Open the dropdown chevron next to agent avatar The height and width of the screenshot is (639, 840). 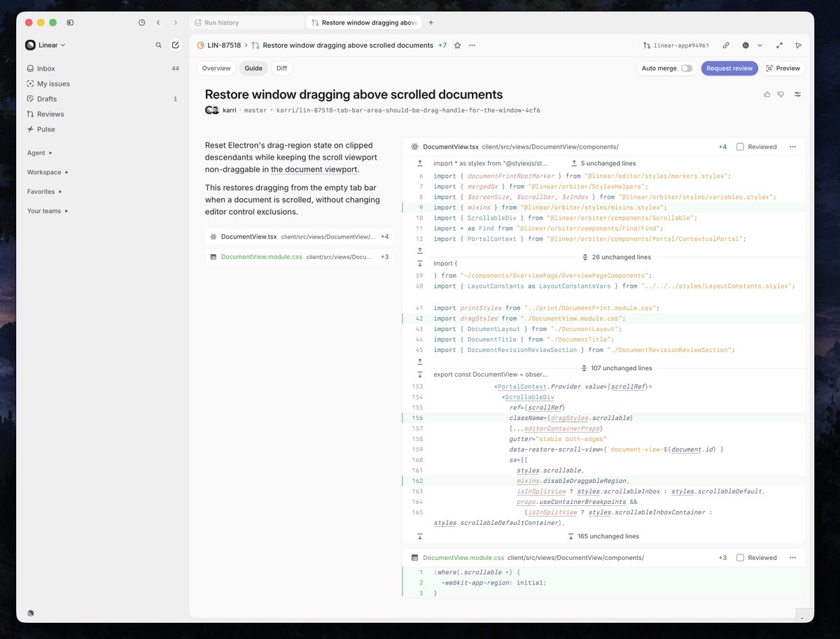click(760, 45)
